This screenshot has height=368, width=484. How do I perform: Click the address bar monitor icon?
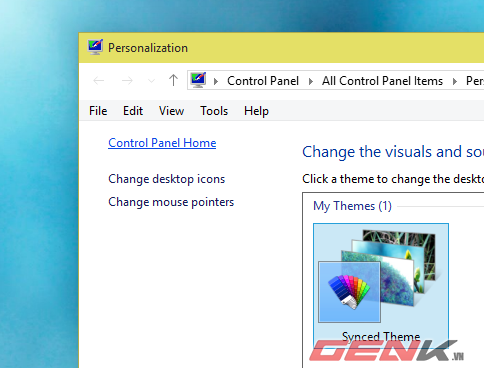[x=198, y=80]
